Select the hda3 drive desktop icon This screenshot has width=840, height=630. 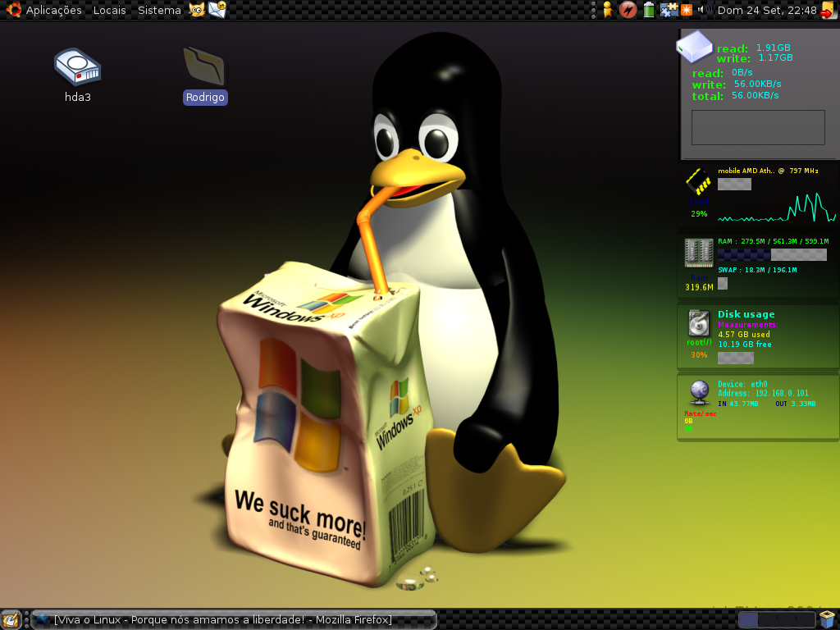click(x=78, y=75)
